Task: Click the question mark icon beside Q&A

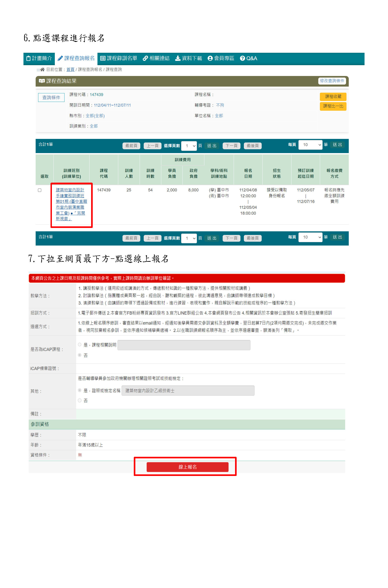Action: tap(242, 58)
